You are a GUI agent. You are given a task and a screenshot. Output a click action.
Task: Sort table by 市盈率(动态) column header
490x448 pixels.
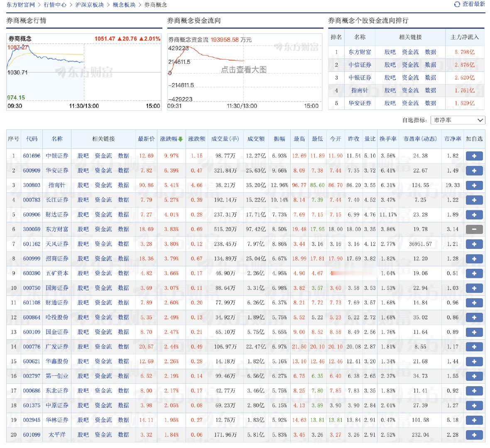tap(420, 139)
